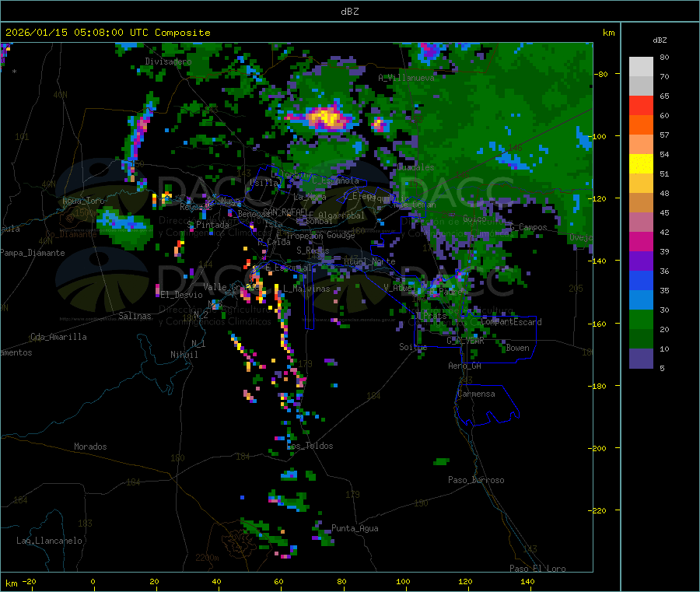Select the red 60-65 dBZ legend swatch
This screenshot has width=700, height=592.
point(641,105)
